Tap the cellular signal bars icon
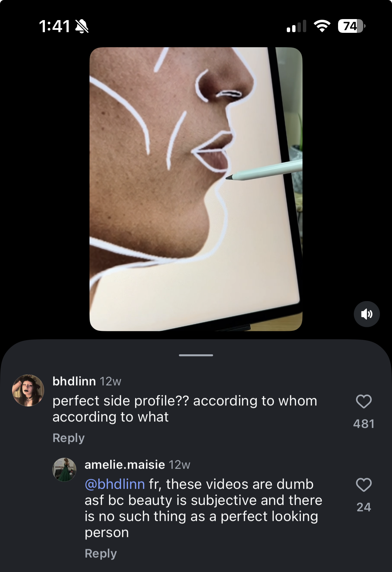392x572 pixels. (297, 26)
